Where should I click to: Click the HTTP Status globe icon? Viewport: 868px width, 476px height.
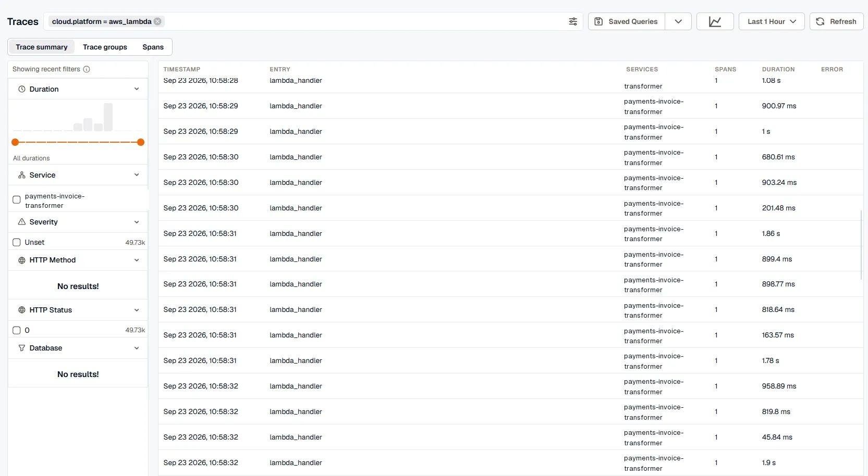pos(22,310)
